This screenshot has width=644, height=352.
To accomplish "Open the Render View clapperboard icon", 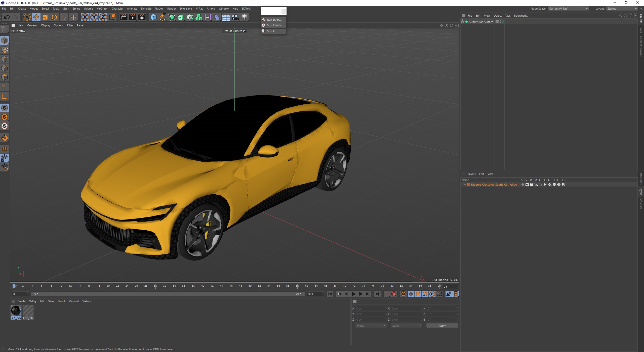I will (x=124, y=17).
